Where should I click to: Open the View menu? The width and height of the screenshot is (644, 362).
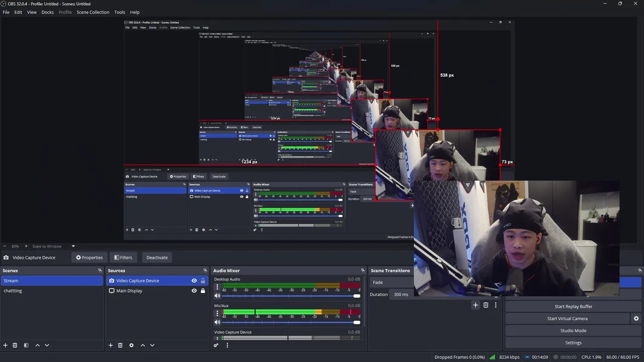click(32, 12)
